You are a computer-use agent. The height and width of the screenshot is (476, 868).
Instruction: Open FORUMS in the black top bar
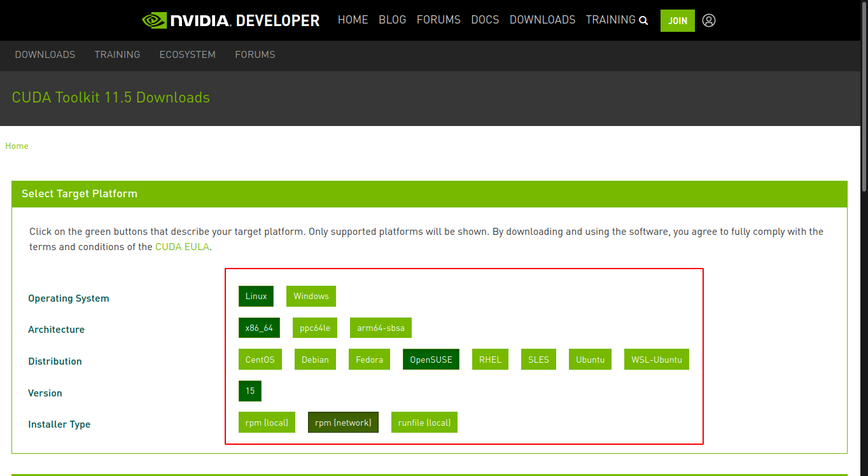click(x=438, y=20)
